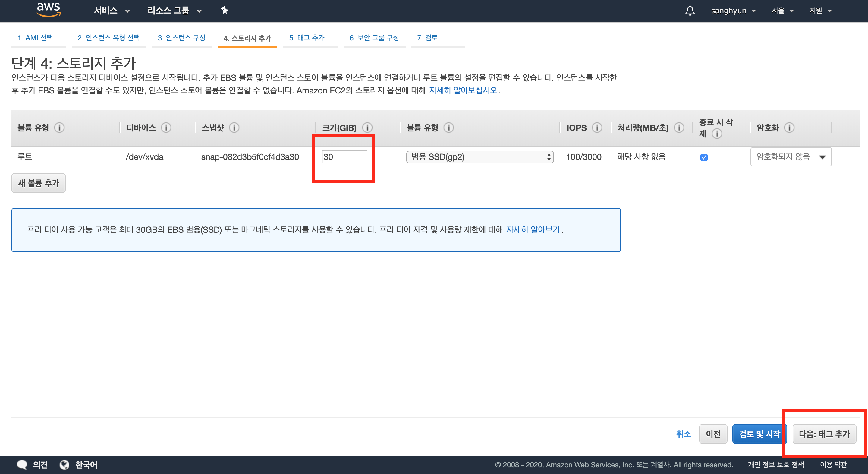The image size is (868, 474).
Task: Click the 의견 feedback speech bubble icon
Action: pyautogui.click(x=22, y=465)
